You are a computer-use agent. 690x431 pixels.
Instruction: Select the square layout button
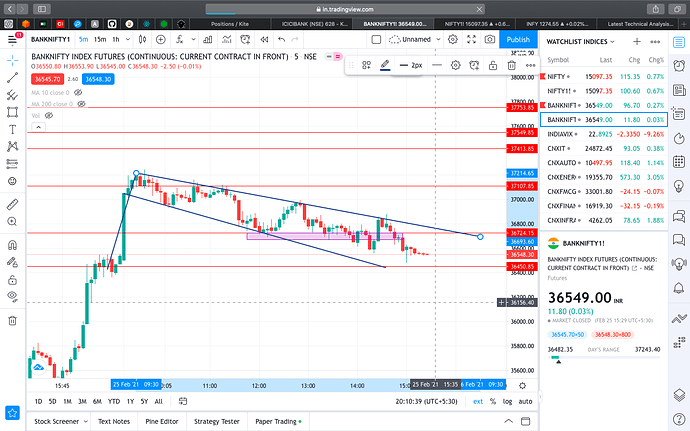coord(376,40)
